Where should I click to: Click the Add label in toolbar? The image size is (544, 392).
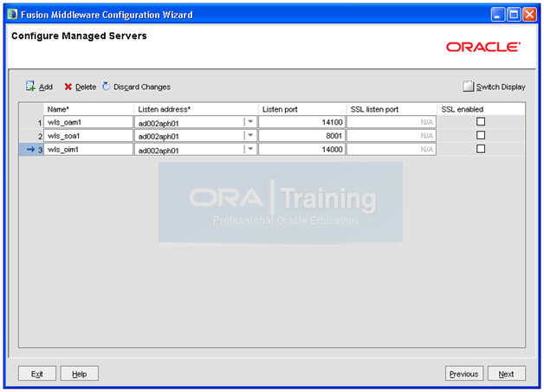coord(46,87)
